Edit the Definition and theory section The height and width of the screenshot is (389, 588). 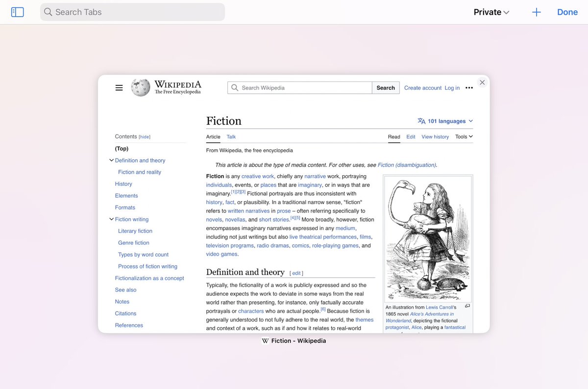(x=296, y=273)
